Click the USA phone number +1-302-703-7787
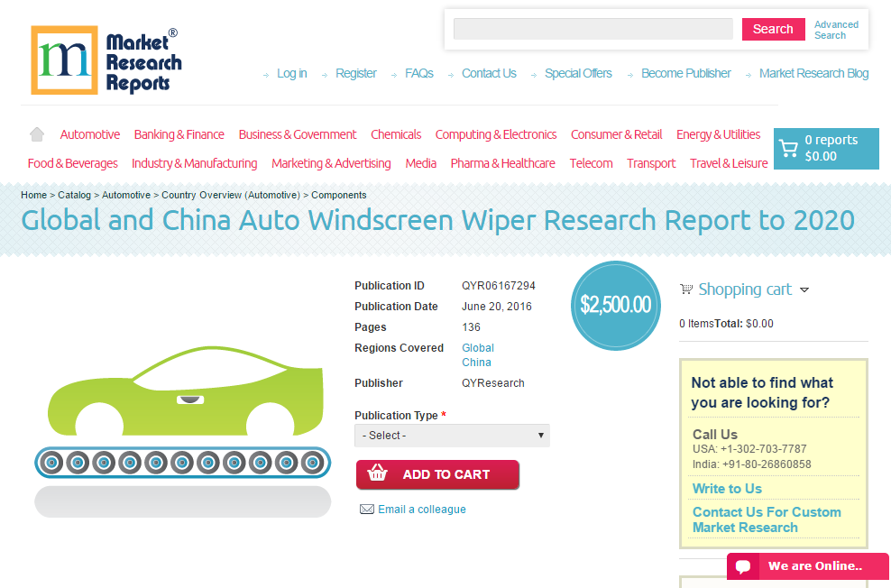The image size is (891, 588). point(764,449)
